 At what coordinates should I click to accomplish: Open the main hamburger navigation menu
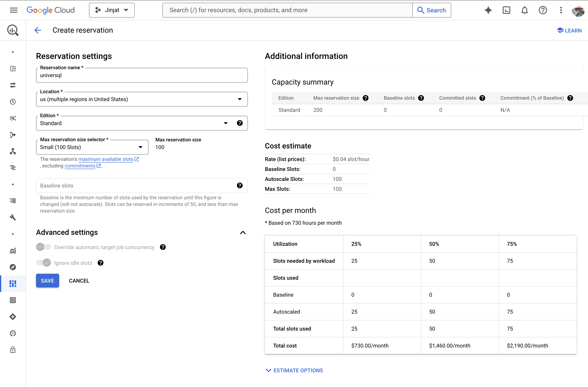click(x=14, y=10)
